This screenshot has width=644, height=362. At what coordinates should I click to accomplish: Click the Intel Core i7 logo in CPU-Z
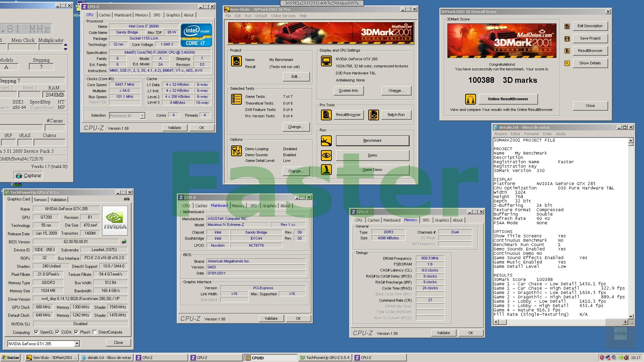click(196, 35)
